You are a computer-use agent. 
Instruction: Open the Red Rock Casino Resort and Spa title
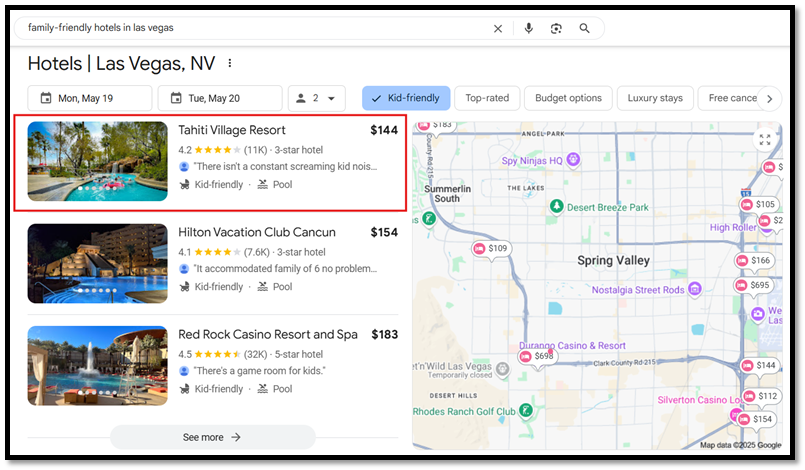tap(267, 334)
